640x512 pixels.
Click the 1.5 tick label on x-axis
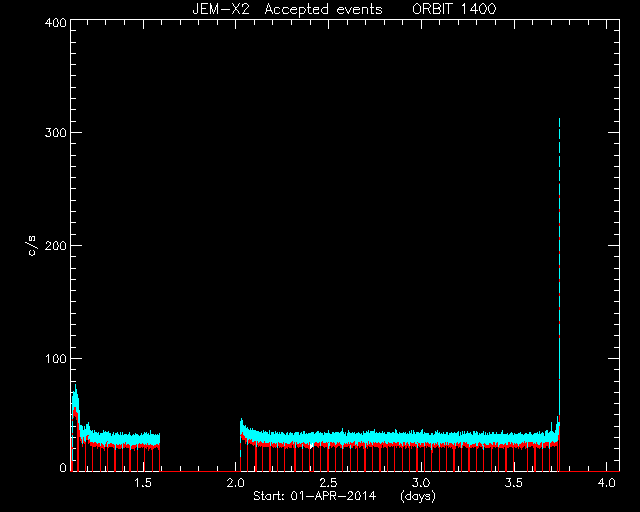pos(143,483)
